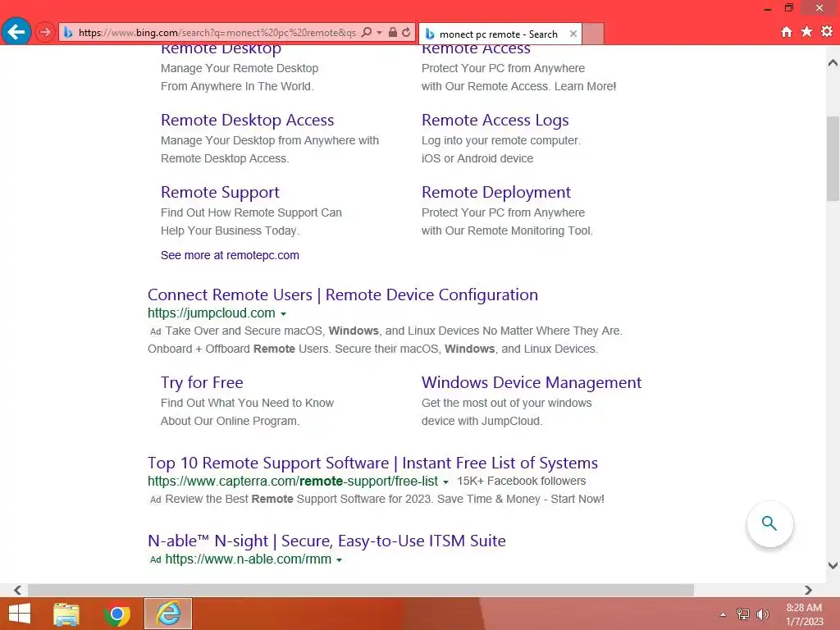
Task: Refresh the page with the reload icon
Action: (x=407, y=32)
